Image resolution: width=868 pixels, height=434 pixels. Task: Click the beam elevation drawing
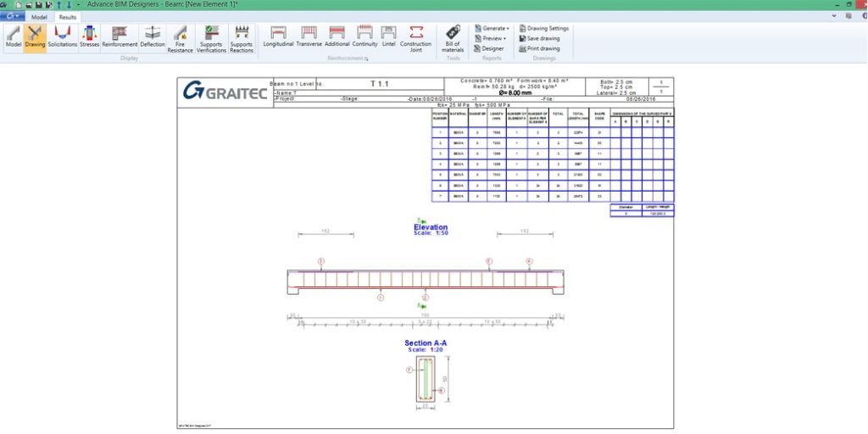426,282
